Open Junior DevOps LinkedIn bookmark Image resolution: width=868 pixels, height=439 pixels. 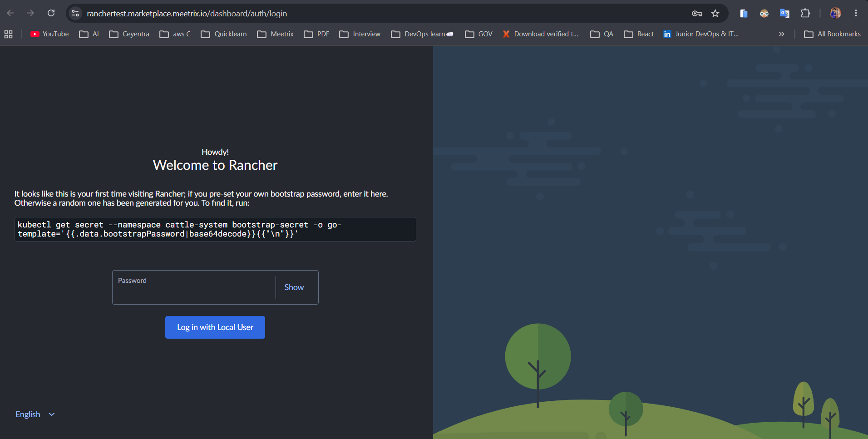coord(701,34)
